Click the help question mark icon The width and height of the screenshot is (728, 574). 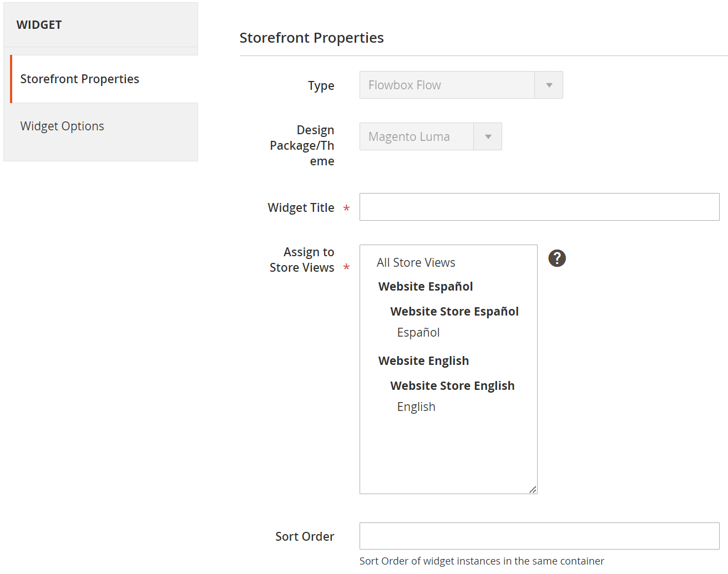557,258
